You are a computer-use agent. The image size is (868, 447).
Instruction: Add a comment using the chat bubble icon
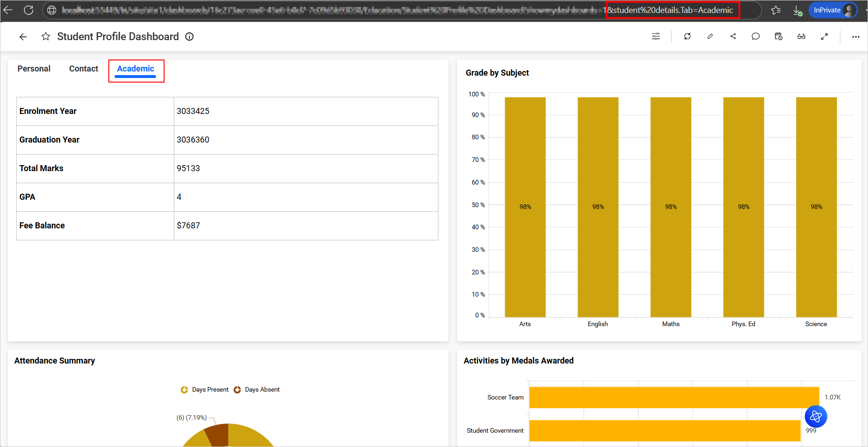756,36
